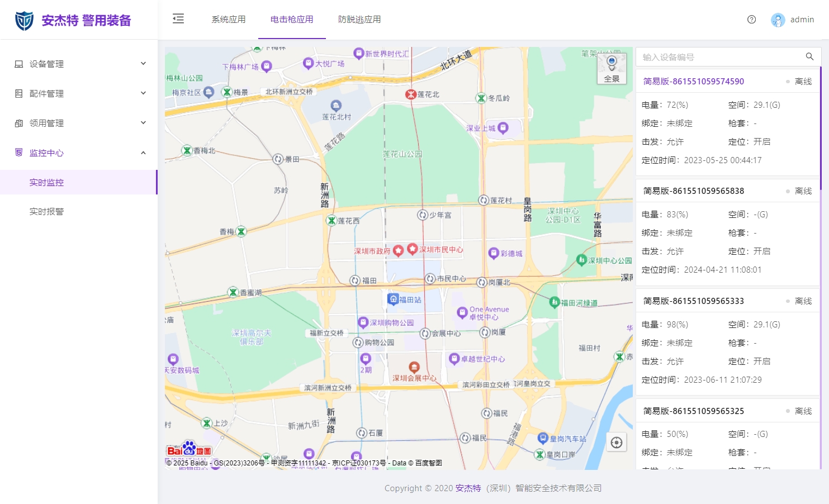Image resolution: width=829 pixels, height=504 pixels.
Task: Click the 福田河绿道 park marker
Action: click(555, 302)
